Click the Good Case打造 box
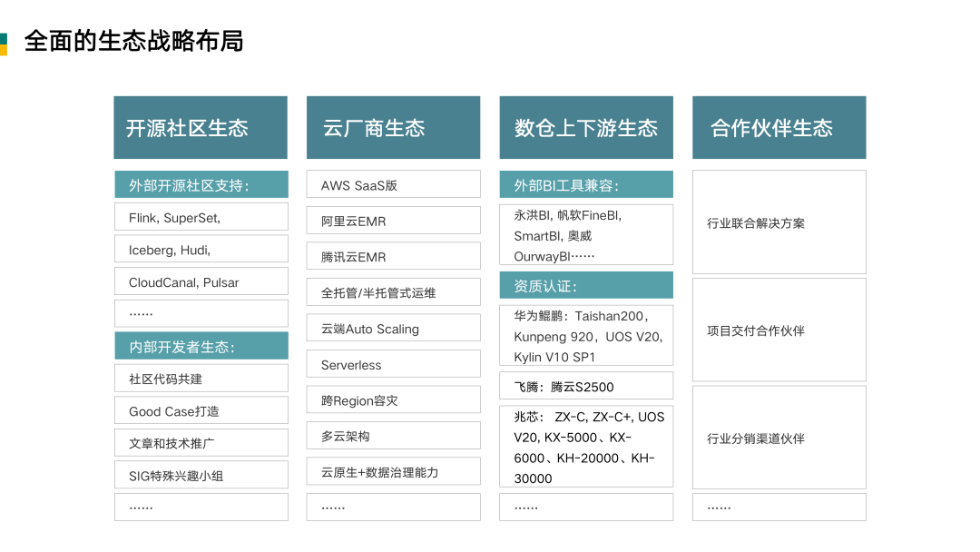Viewport: 980px width, 552px height. [201, 410]
